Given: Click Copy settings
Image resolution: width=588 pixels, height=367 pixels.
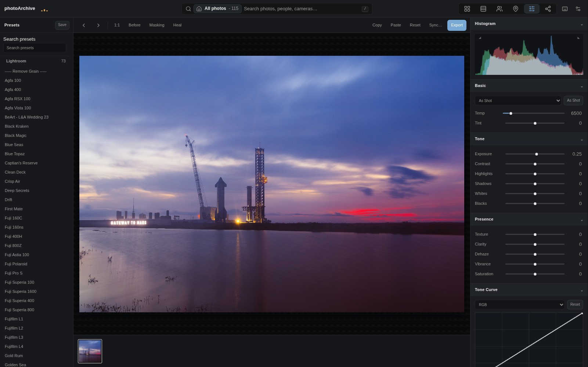Looking at the screenshot, I should [377, 25].
